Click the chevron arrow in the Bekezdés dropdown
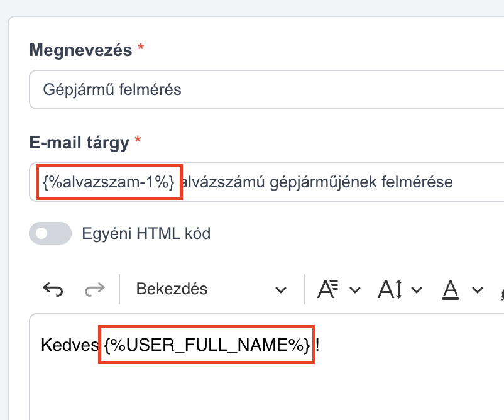Viewport: 504px width, 420px height. click(281, 290)
